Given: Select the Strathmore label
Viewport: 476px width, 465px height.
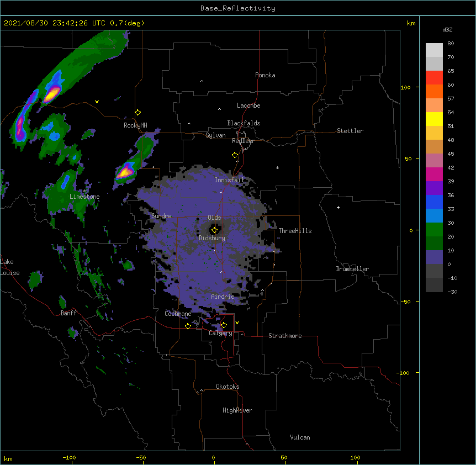Looking at the screenshot, I should point(285,336).
